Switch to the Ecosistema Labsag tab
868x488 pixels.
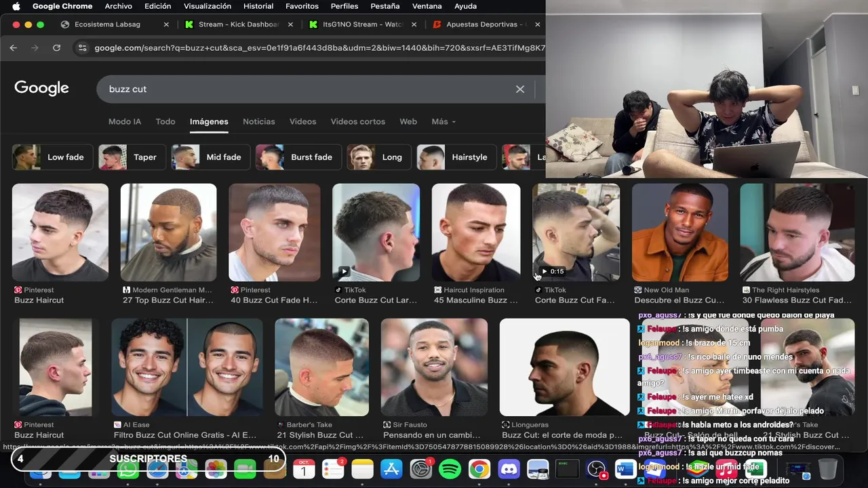(x=107, y=24)
